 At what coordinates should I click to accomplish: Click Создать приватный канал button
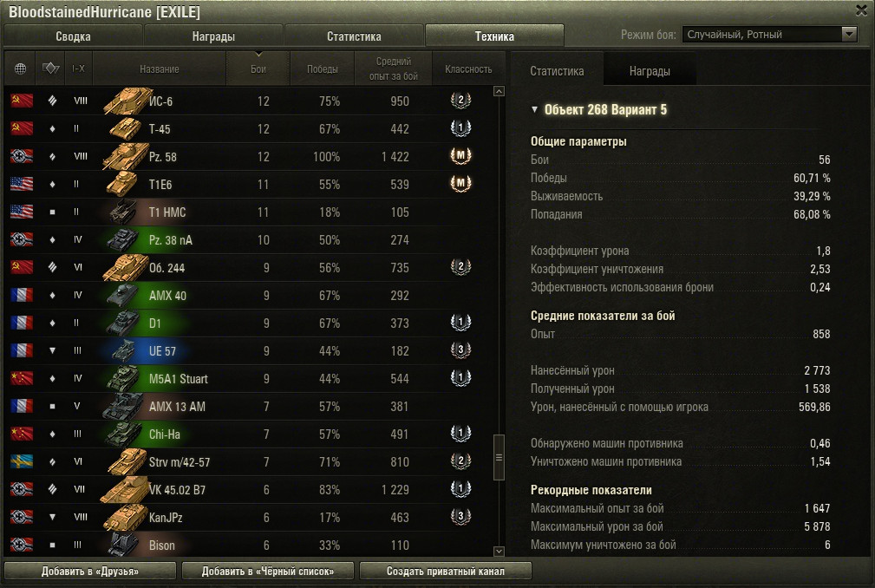pos(446,572)
